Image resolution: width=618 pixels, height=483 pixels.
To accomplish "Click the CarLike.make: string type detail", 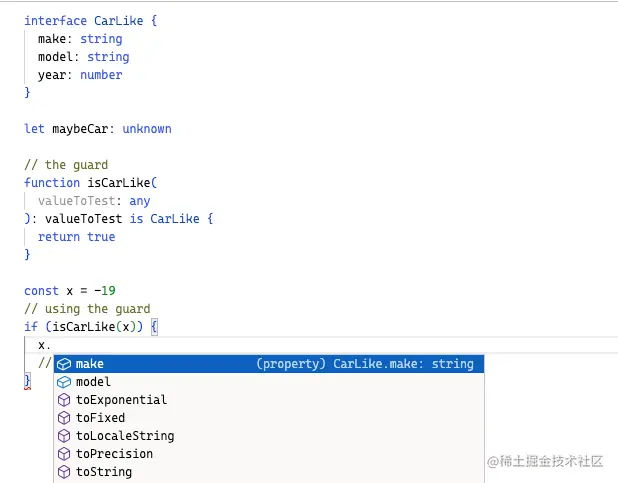I will (x=365, y=364).
